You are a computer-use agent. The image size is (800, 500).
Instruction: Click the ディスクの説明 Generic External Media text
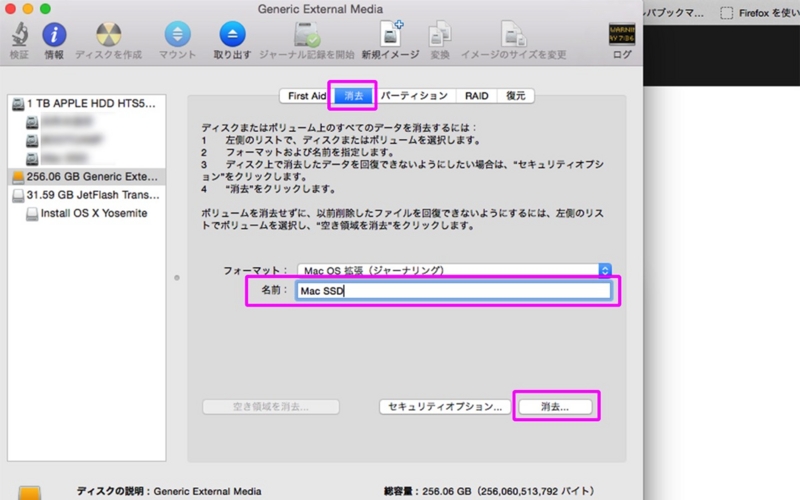pos(169,491)
